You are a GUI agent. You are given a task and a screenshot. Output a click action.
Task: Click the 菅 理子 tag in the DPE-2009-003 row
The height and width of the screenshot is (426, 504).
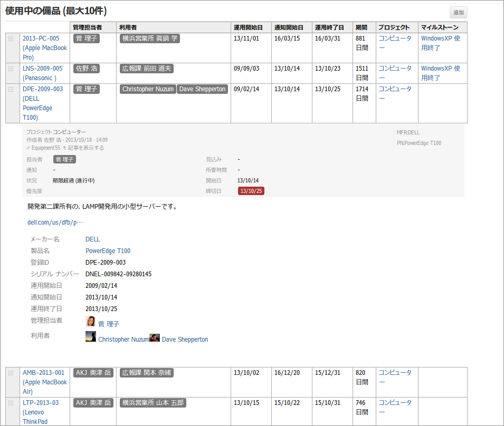(x=87, y=89)
